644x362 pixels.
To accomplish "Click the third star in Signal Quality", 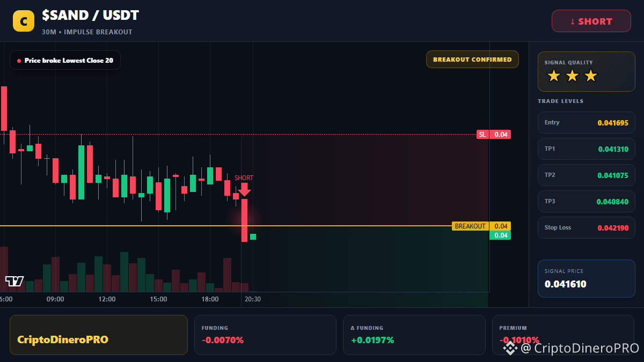I will pos(590,76).
